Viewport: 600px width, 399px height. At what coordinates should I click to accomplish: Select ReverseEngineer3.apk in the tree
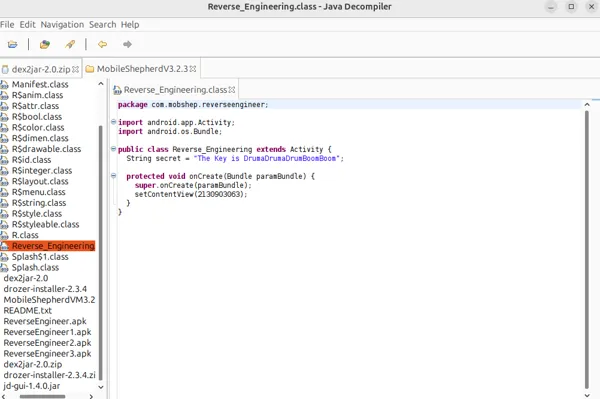[x=47, y=353]
